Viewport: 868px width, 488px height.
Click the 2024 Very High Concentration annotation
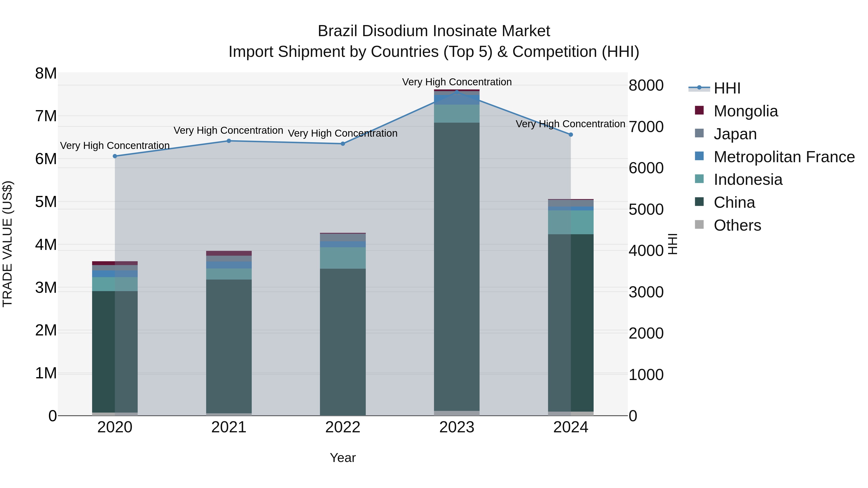point(570,124)
